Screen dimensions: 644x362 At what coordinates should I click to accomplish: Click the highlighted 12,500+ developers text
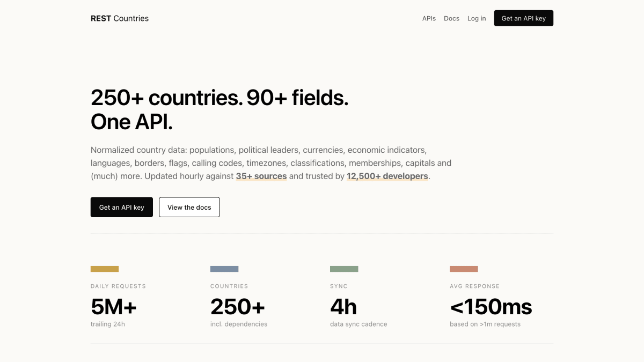coord(387,176)
